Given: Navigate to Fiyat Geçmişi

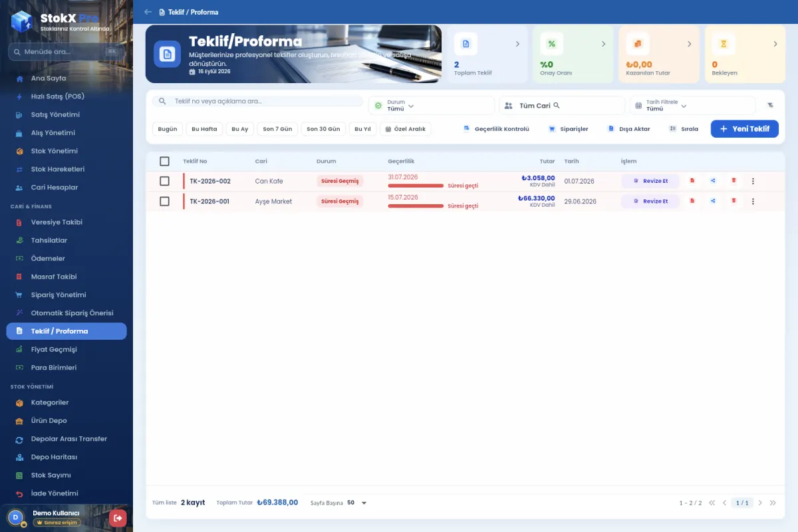Looking at the screenshot, I should click(x=66, y=349).
